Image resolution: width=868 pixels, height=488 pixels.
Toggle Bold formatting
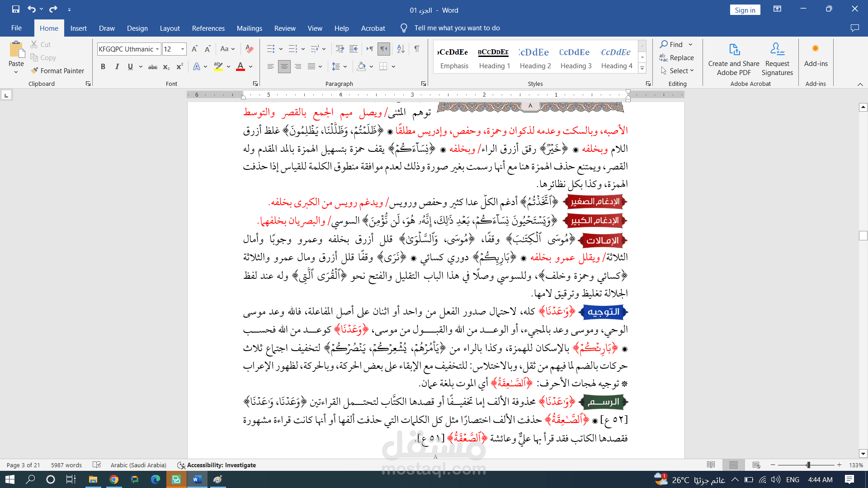click(x=103, y=67)
